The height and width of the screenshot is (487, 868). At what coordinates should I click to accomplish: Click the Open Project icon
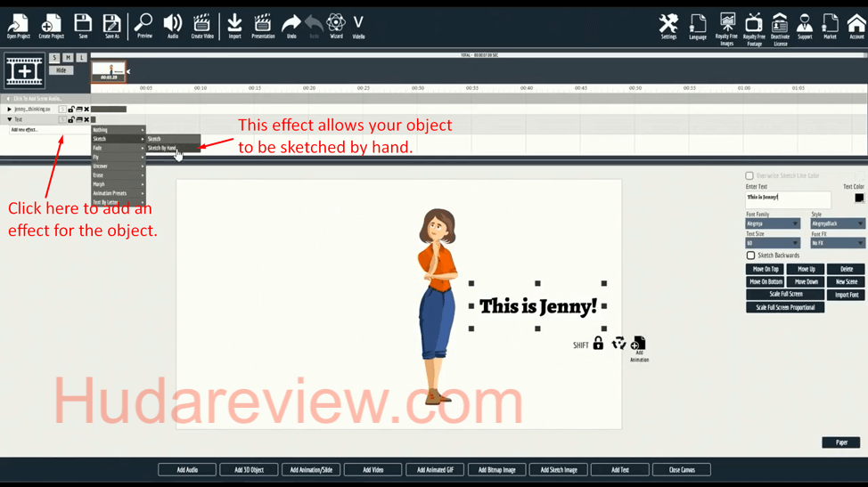(x=18, y=26)
